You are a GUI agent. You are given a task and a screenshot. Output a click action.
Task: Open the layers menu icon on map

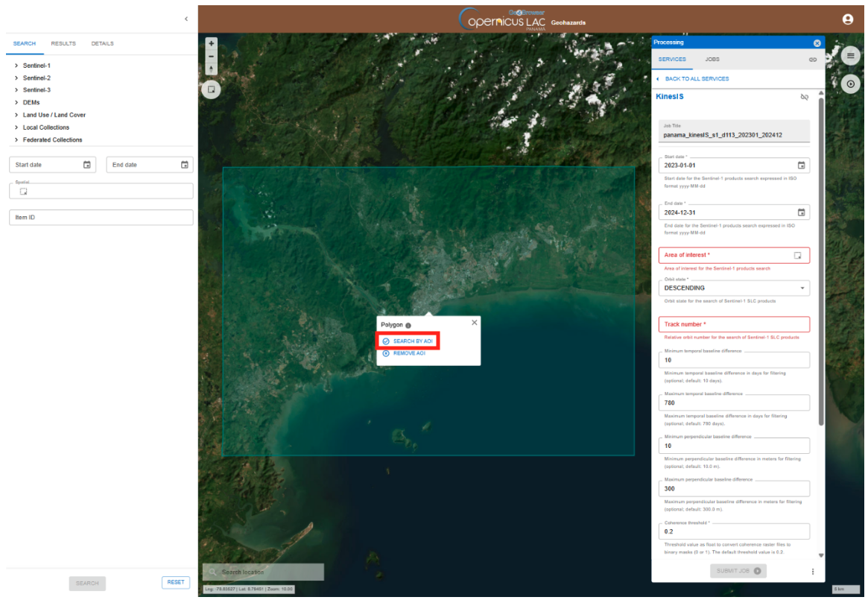850,56
